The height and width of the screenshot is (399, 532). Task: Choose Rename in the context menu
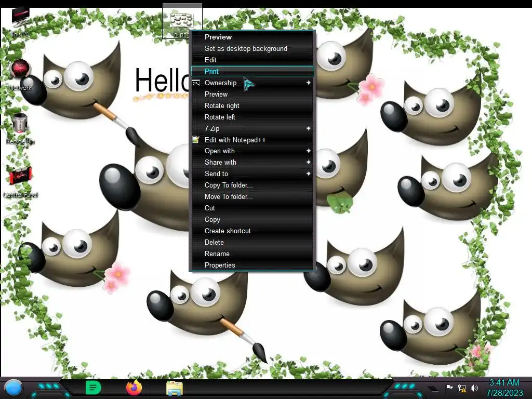tap(252, 254)
